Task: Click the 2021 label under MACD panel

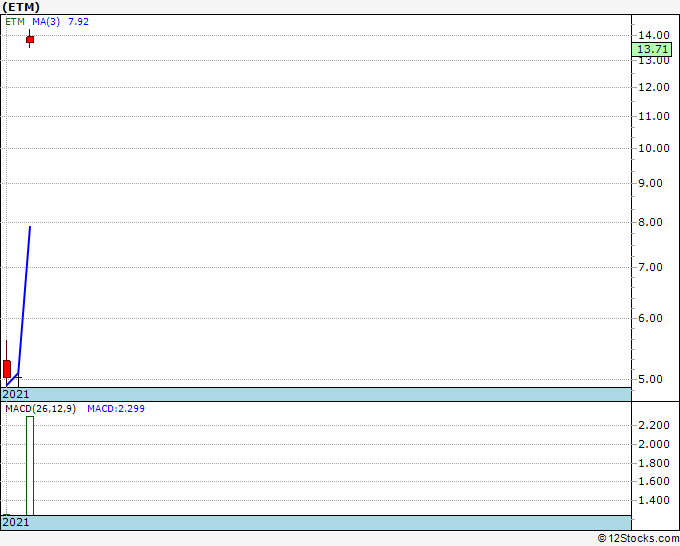Action: coord(16,522)
